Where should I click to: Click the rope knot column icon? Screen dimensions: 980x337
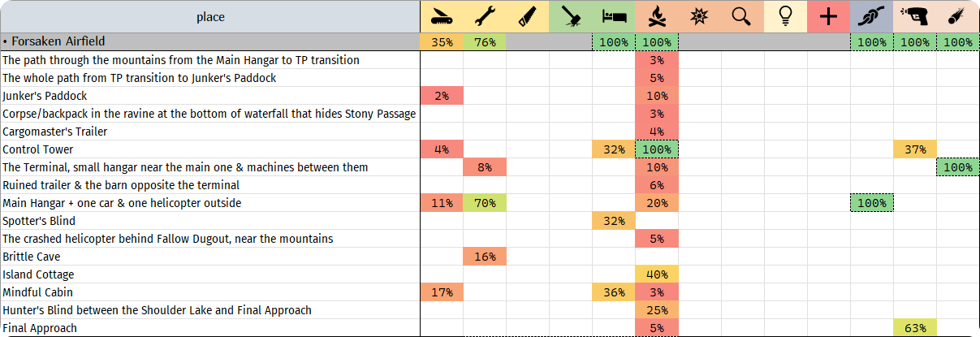(x=872, y=17)
